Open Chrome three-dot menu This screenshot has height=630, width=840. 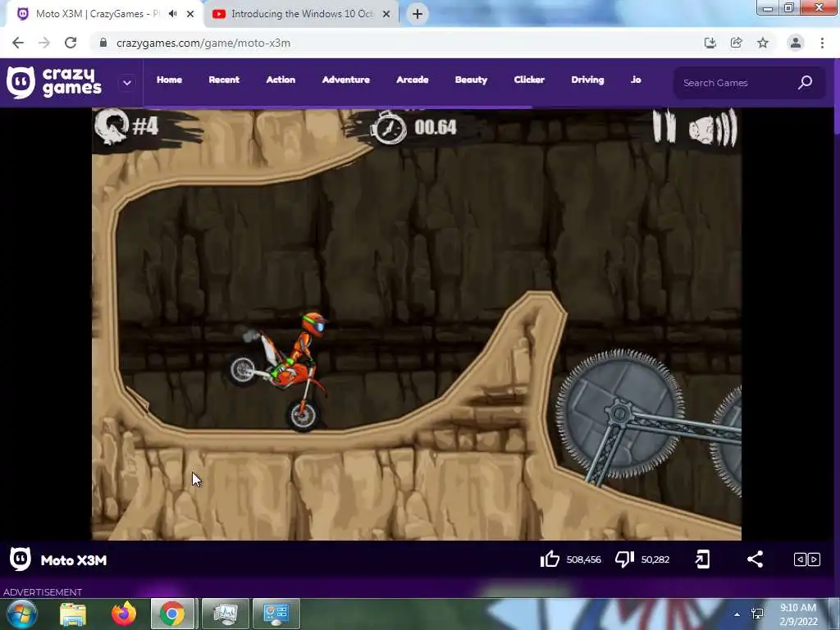click(822, 43)
